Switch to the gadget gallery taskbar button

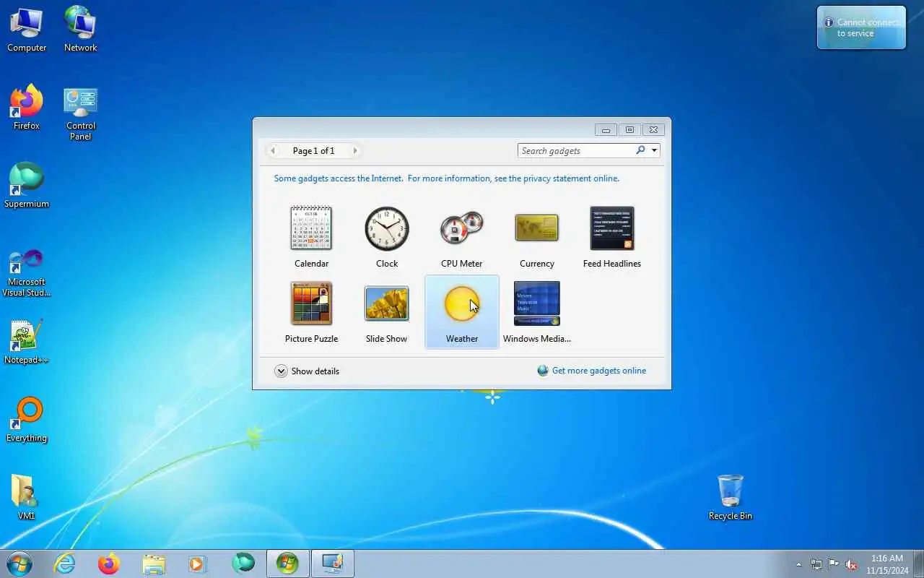coord(287,564)
